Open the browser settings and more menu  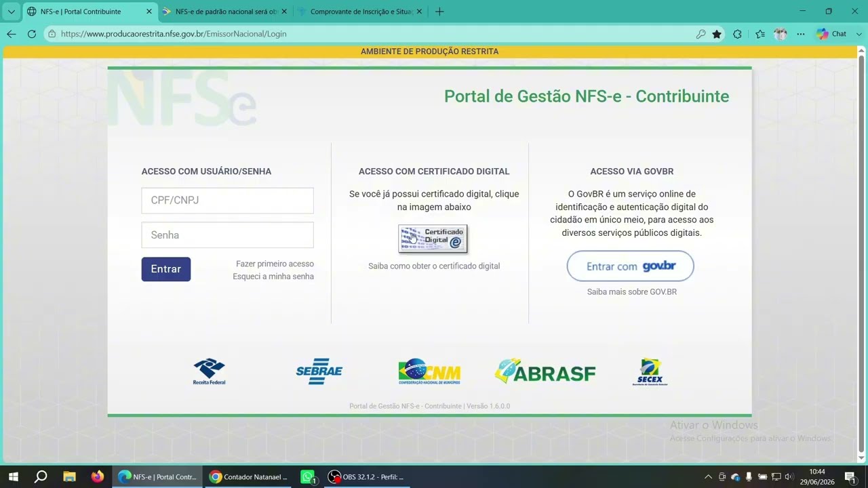point(801,34)
